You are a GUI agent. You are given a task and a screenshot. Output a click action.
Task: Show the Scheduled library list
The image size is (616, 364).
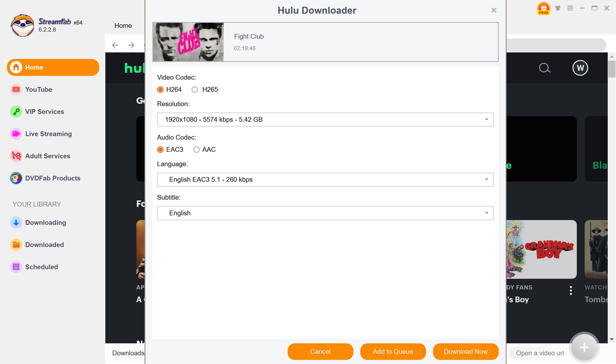(42, 267)
